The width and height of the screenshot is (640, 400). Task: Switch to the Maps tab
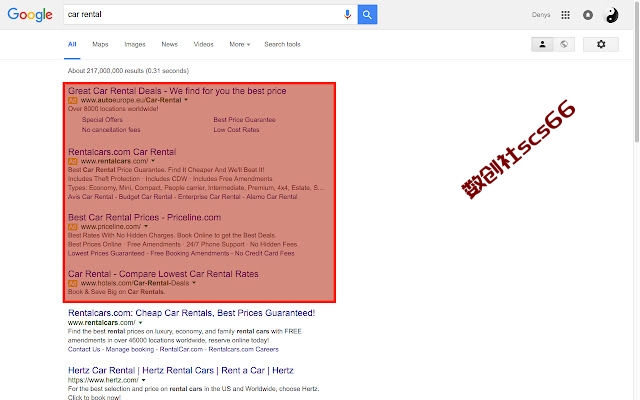(x=100, y=44)
